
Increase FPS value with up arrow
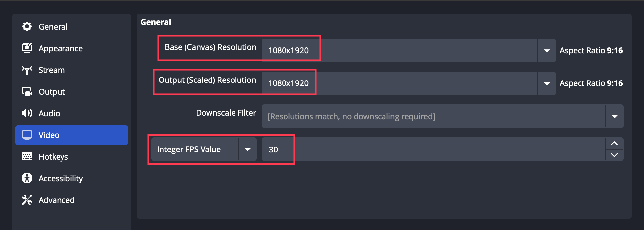614,144
